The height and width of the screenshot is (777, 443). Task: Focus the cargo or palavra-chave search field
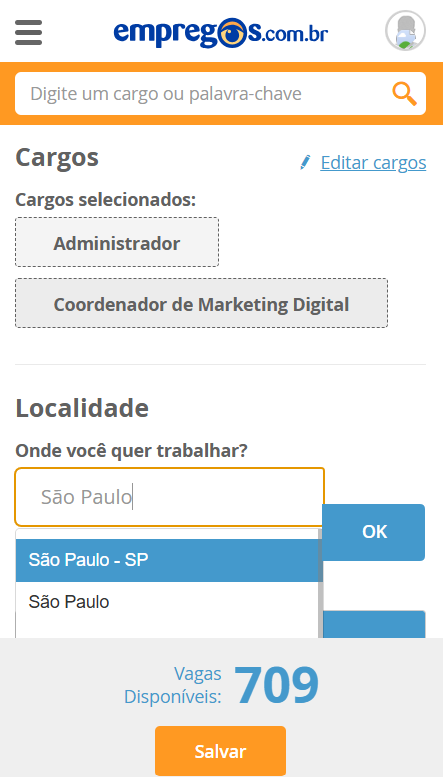pos(203,94)
